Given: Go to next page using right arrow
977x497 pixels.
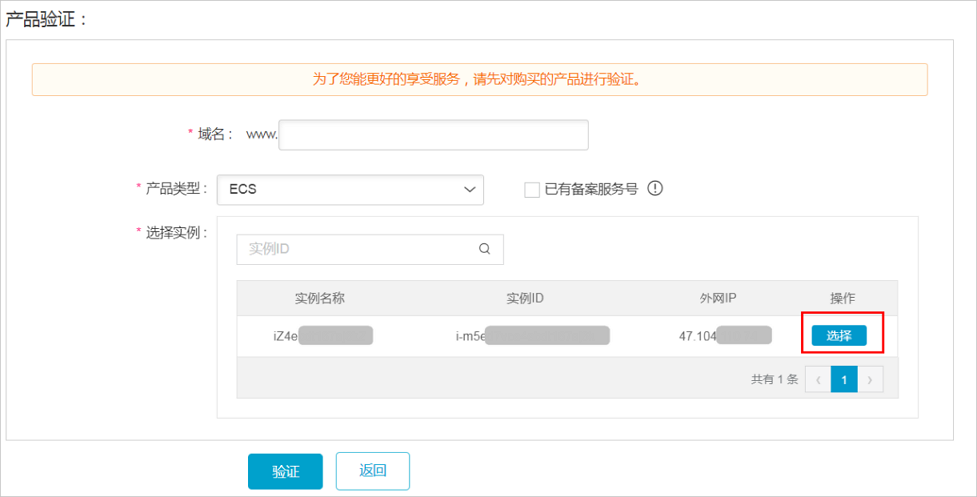Looking at the screenshot, I should [871, 380].
